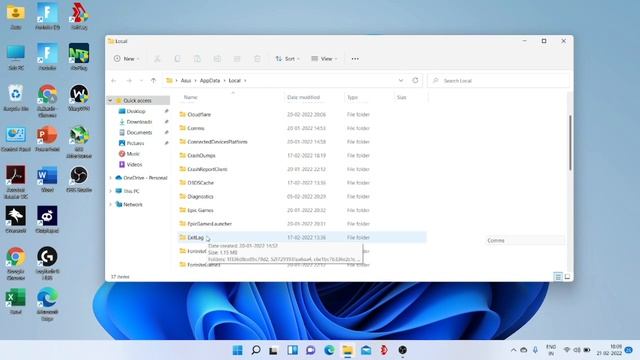Open taskbar Search

[x=256, y=350]
